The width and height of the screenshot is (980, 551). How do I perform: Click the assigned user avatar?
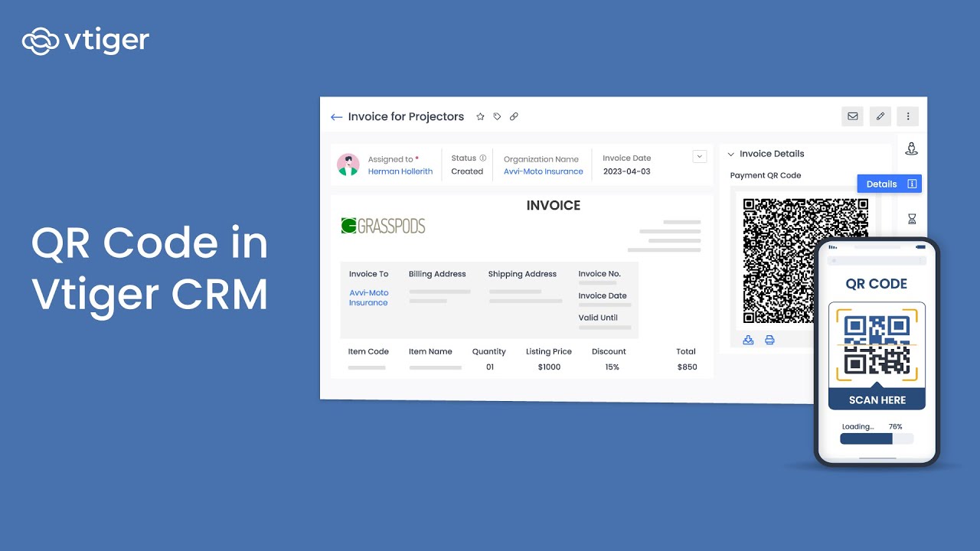tap(348, 165)
